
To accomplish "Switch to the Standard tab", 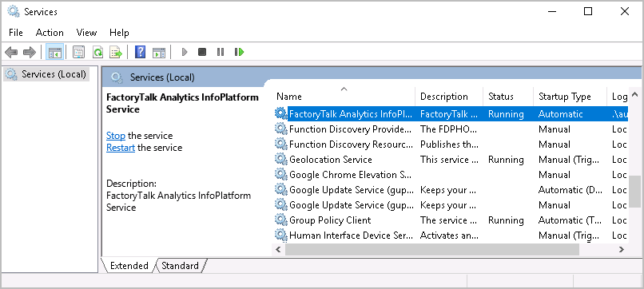I will tap(180, 266).
